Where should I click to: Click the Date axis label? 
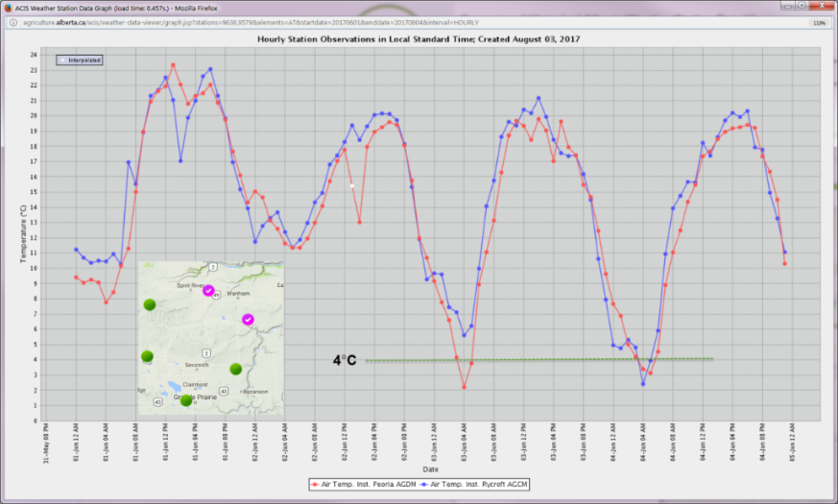pos(429,469)
